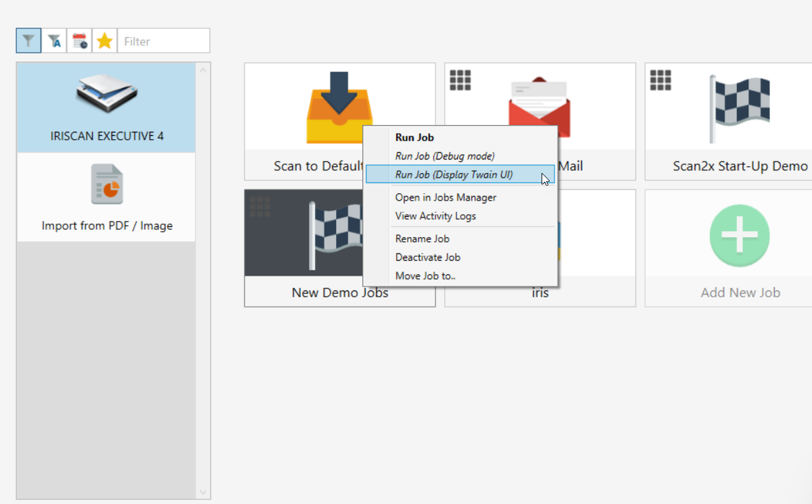The width and height of the screenshot is (812, 504).
Task: Expand the Move Job to.. submenu
Action: pyautogui.click(x=425, y=276)
